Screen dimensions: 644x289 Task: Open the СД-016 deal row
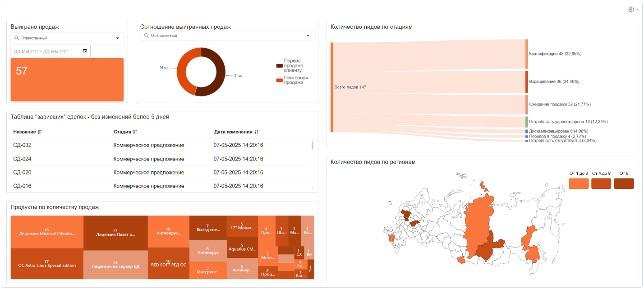tap(23, 186)
